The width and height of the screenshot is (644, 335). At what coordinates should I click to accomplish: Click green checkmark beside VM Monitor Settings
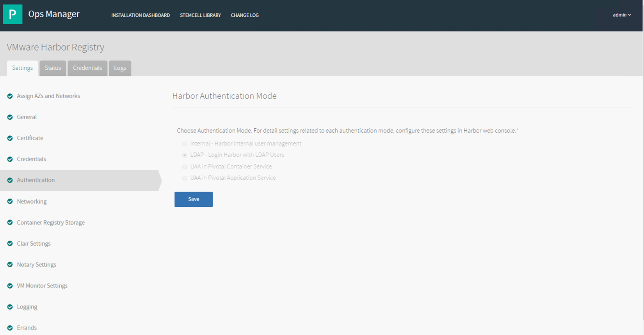click(x=10, y=285)
